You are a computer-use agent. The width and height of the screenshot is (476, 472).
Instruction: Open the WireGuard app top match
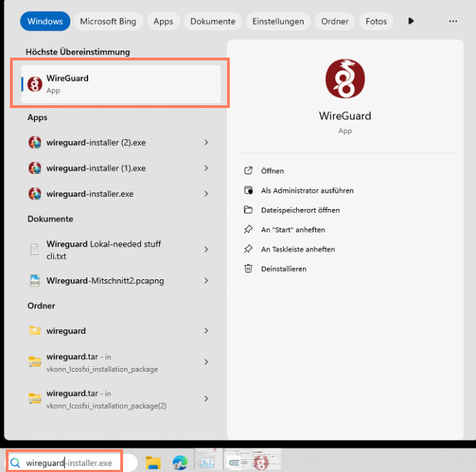(x=121, y=84)
